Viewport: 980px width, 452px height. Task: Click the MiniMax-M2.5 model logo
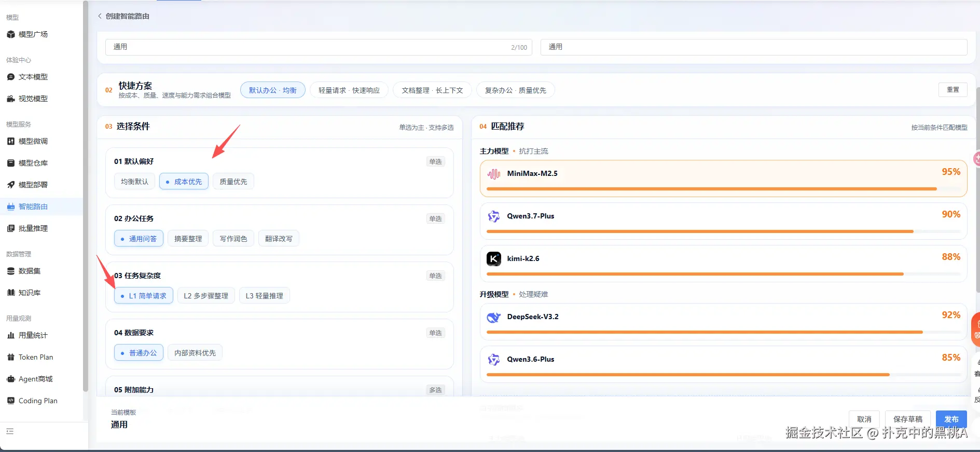494,174
